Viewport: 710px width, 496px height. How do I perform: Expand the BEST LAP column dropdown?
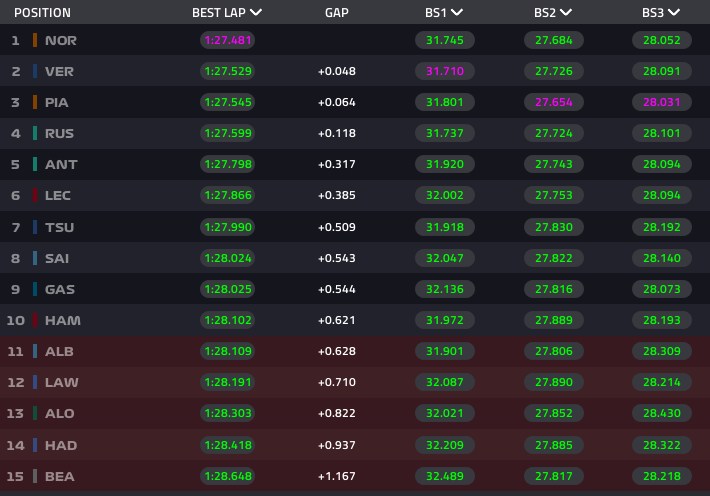[x=256, y=12]
